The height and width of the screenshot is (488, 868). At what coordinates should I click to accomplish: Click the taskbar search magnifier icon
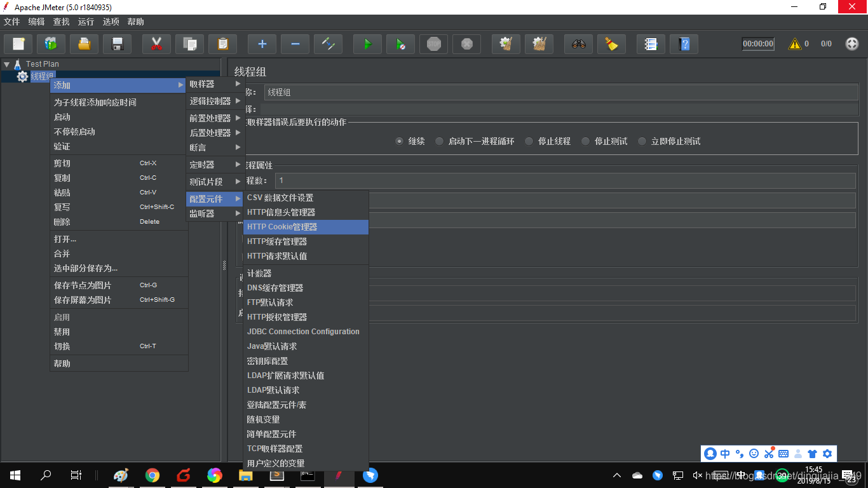(x=46, y=475)
